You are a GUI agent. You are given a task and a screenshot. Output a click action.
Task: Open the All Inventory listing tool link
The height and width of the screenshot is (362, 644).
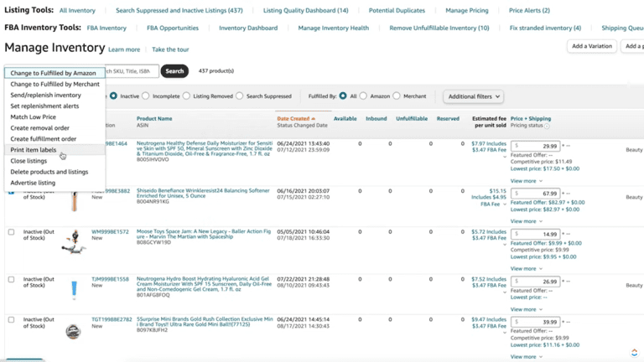click(77, 10)
